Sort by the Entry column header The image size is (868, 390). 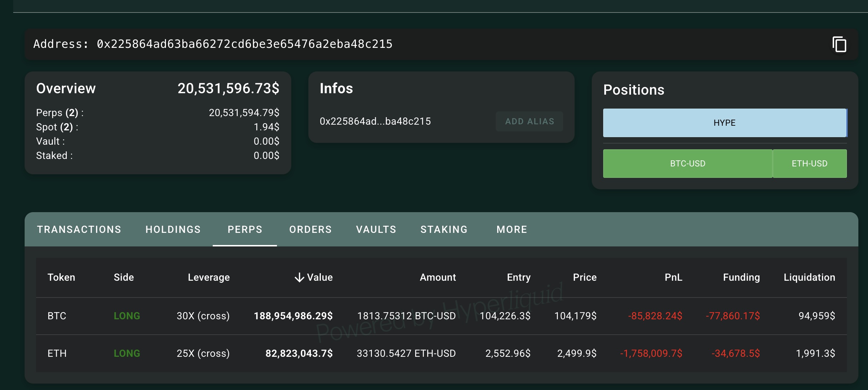point(519,277)
